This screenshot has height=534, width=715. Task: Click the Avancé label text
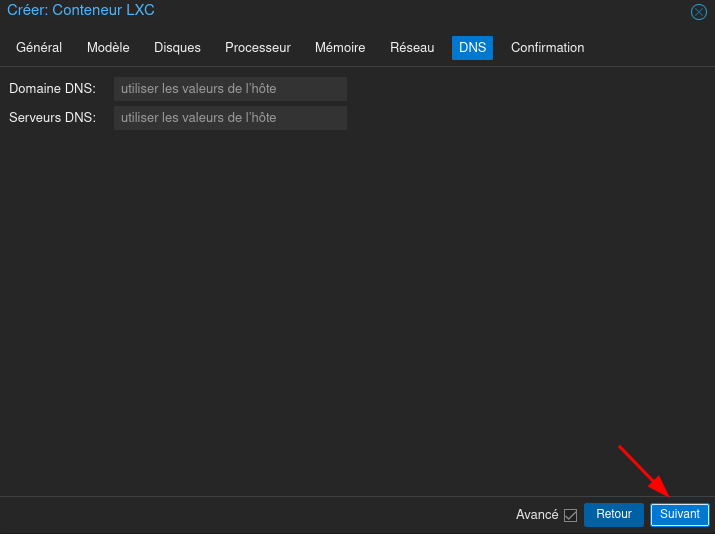(x=537, y=515)
